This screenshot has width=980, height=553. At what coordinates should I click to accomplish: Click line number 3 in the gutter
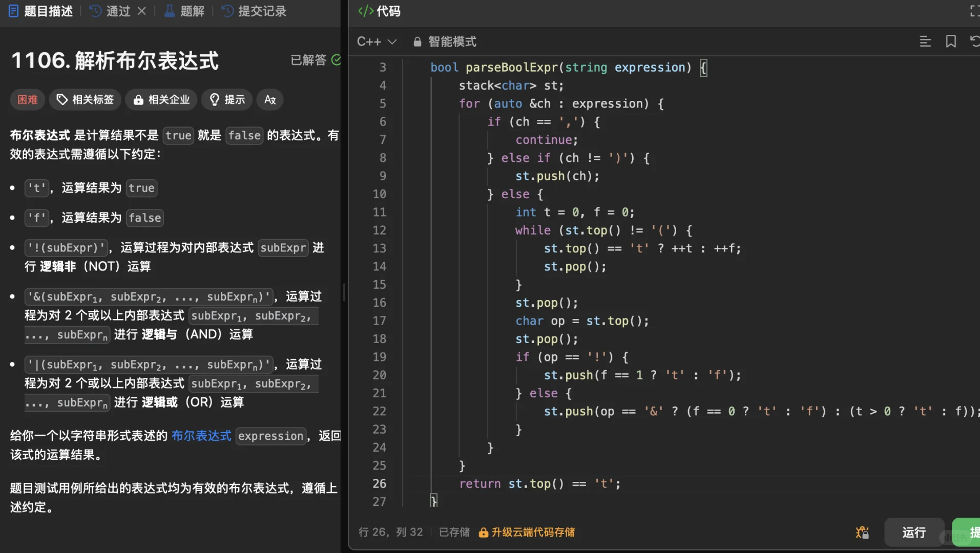[x=383, y=68]
